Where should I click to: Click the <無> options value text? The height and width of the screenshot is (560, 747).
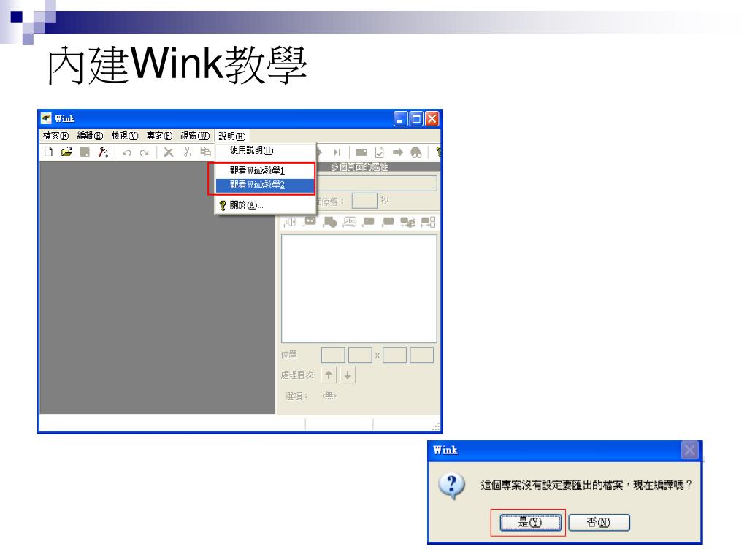pyautogui.click(x=329, y=396)
